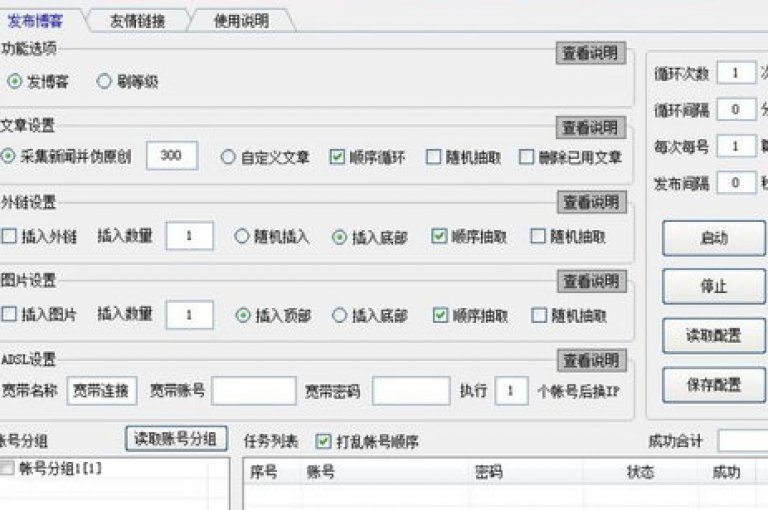The image size is (768, 510).
Task: Click 查看说明 in ADSL设置 section
Action: [x=592, y=361]
